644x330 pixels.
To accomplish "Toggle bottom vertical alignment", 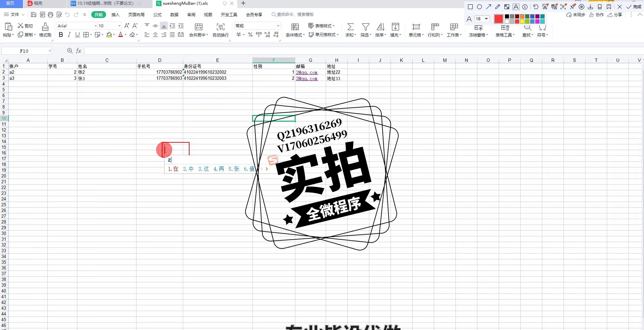I will coord(164,26).
